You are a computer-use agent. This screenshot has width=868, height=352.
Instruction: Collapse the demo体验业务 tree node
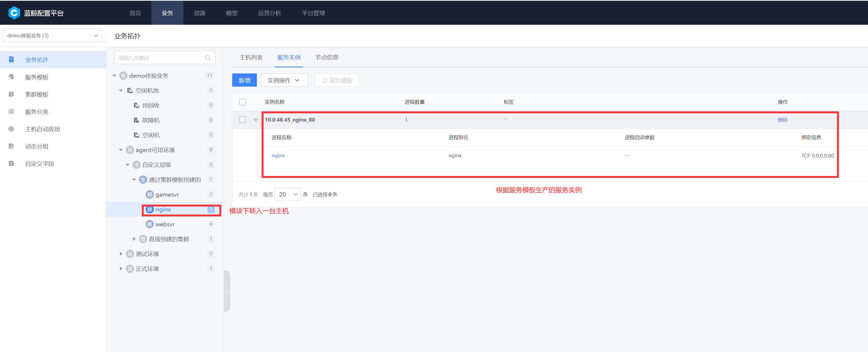click(x=115, y=76)
